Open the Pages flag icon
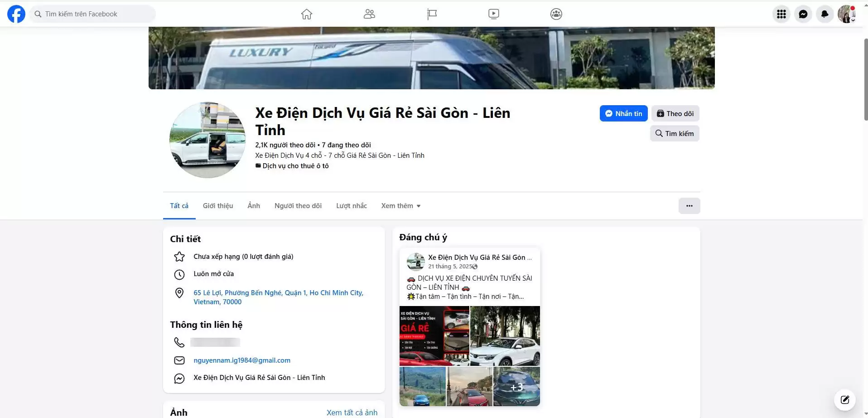868x418 pixels. pyautogui.click(x=432, y=14)
